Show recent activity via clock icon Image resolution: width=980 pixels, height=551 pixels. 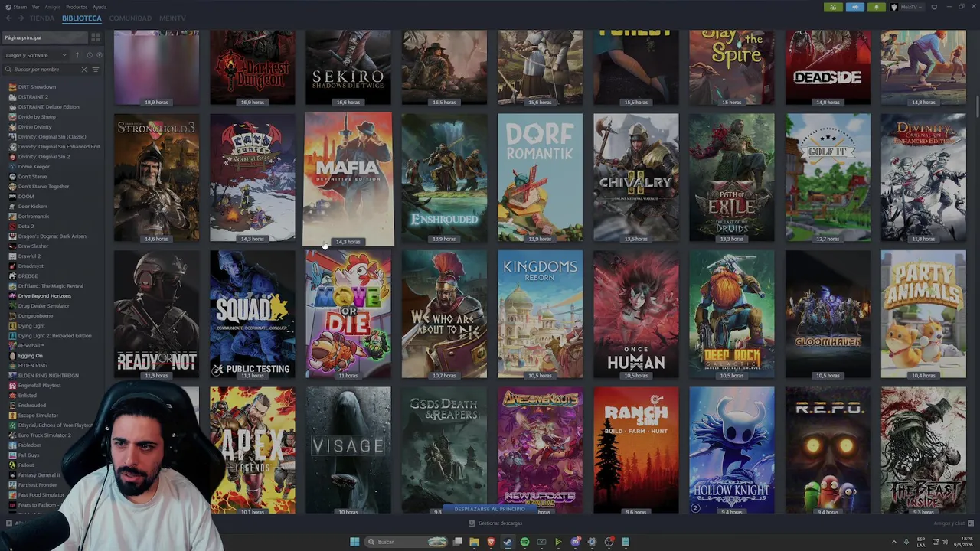tap(89, 55)
